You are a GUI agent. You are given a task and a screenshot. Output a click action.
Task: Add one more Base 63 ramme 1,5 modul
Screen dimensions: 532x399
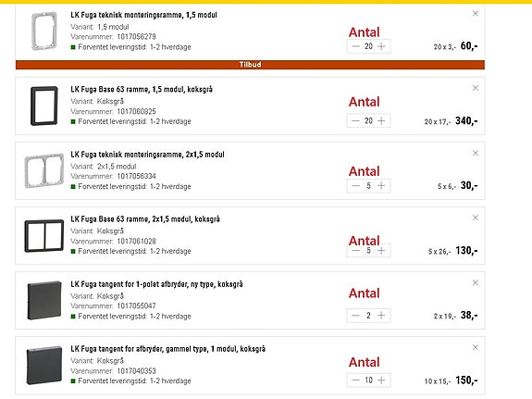tap(381, 120)
